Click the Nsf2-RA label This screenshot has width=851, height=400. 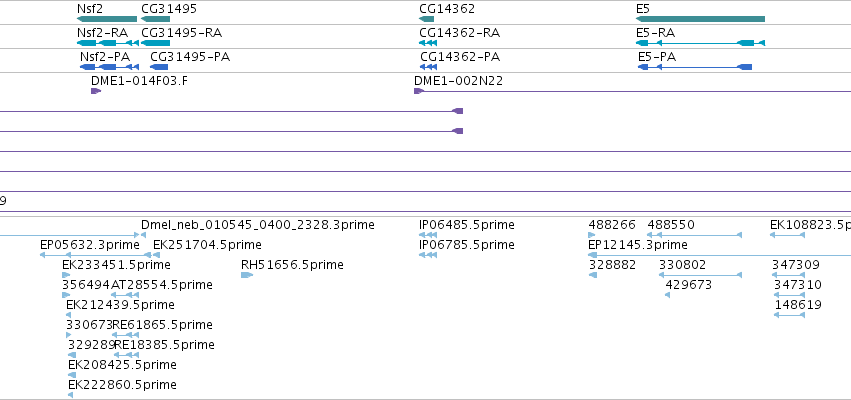pyautogui.click(x=104, y=33)
